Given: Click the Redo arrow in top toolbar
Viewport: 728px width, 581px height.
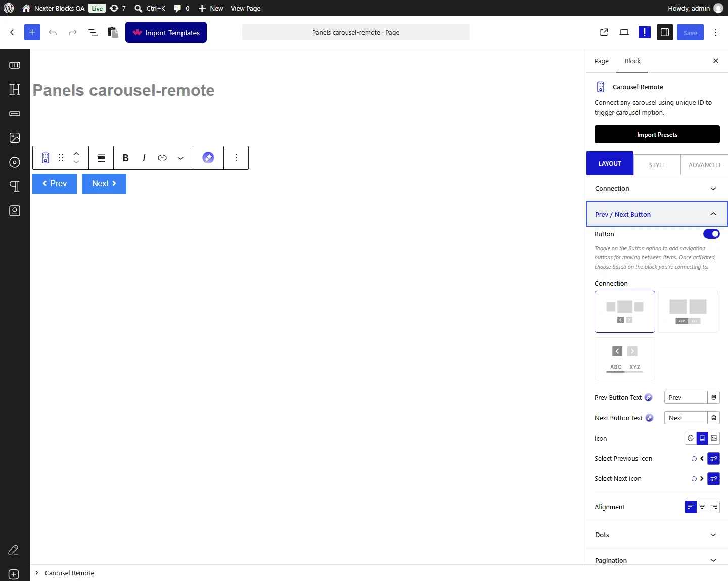Looking at the screenshot, I should pyautogui.click(x=73, y=32).
